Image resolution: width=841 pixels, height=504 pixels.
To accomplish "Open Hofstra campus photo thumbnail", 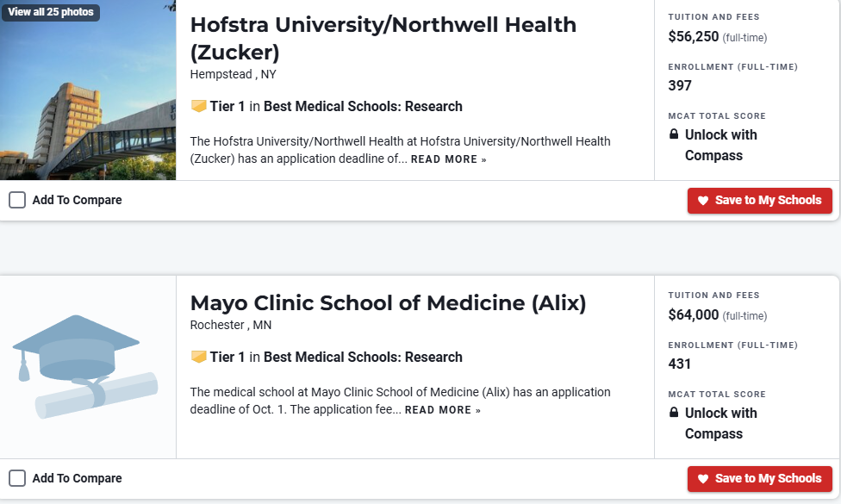I will 88,103.
